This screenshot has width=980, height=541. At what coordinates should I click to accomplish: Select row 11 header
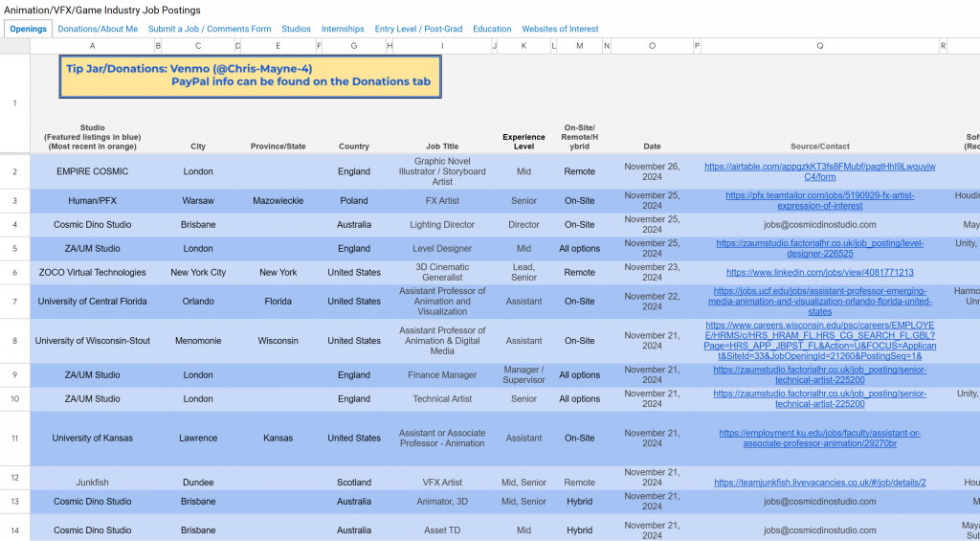point(15,438)
